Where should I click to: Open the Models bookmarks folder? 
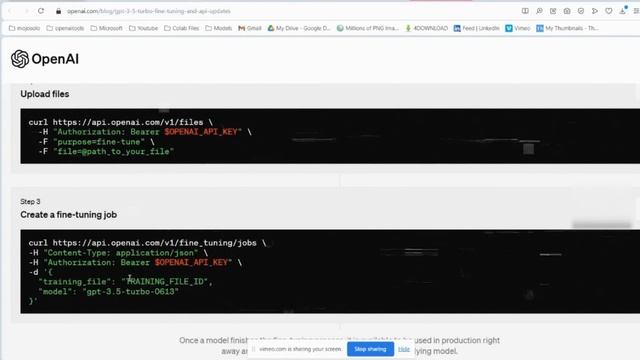[218, 28]
